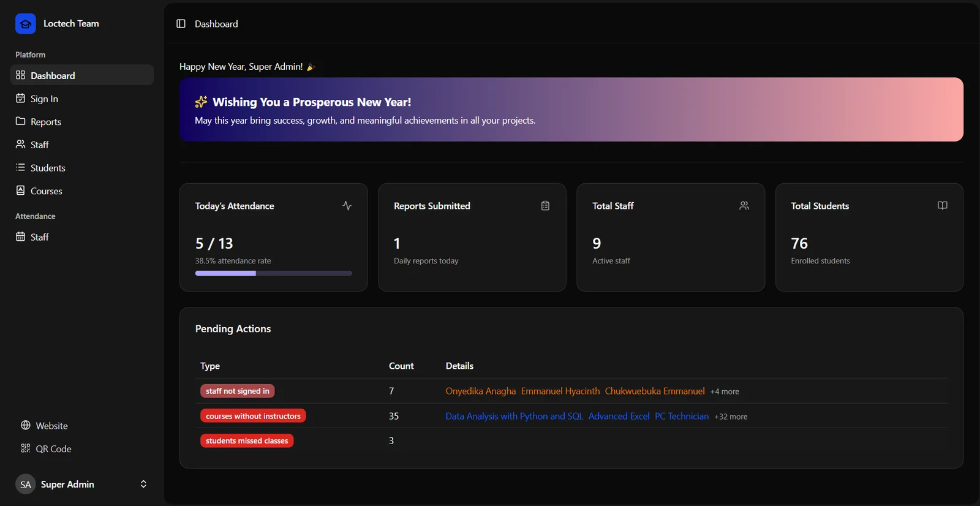Click the clipboard icon in Reports Submitted card
Image resolution: width=980 pixels, height=506 pixels.
545,206
